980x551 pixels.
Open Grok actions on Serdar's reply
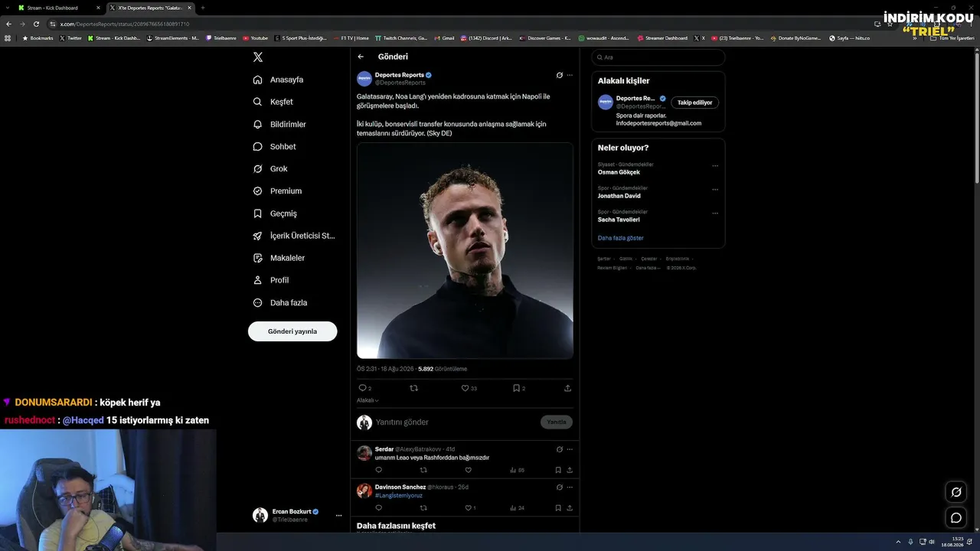pos(560,449)
